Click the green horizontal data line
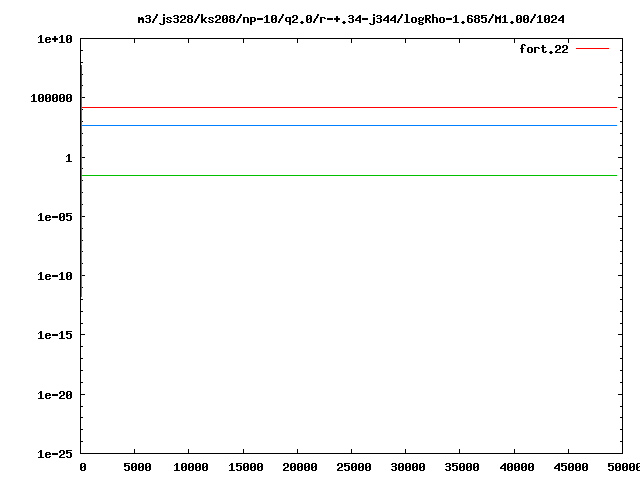The width and height of the screenshot is (640, 480). pyautogui.click(x=349, y=176)
